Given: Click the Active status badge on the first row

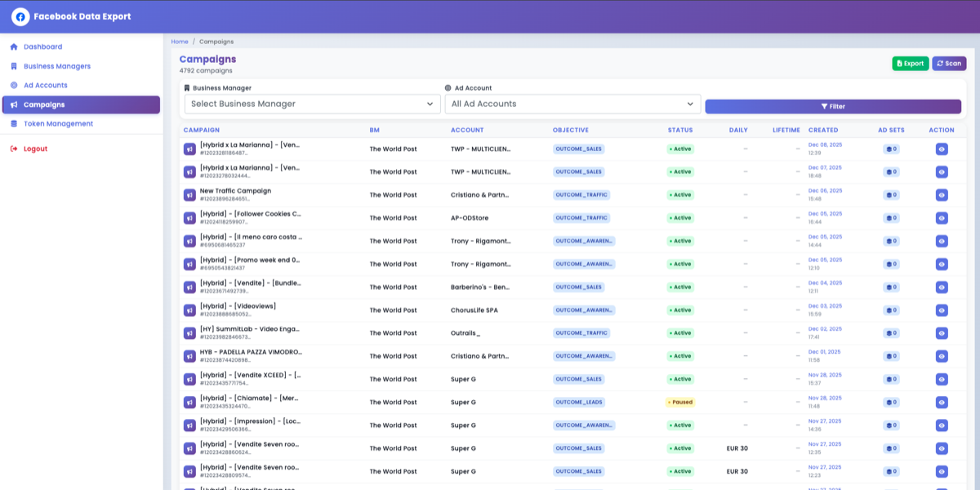Looking at the screenshot, I should point(682,149).
